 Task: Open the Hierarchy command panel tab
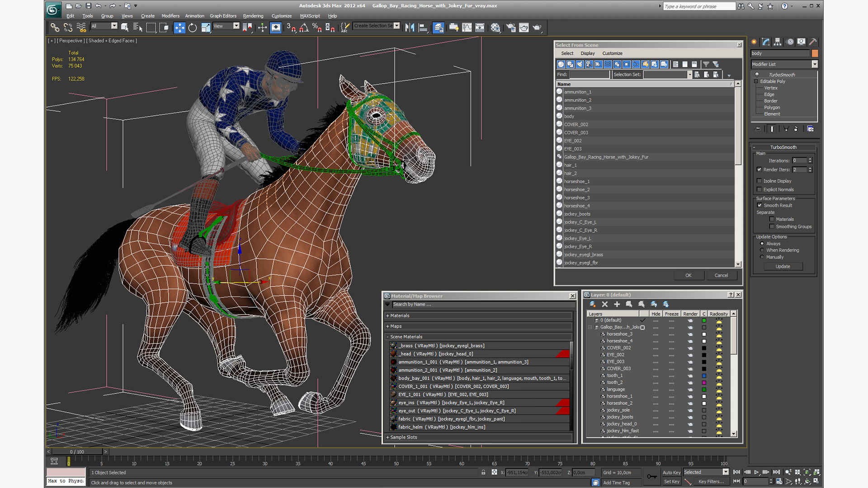[x=778, y=42]
